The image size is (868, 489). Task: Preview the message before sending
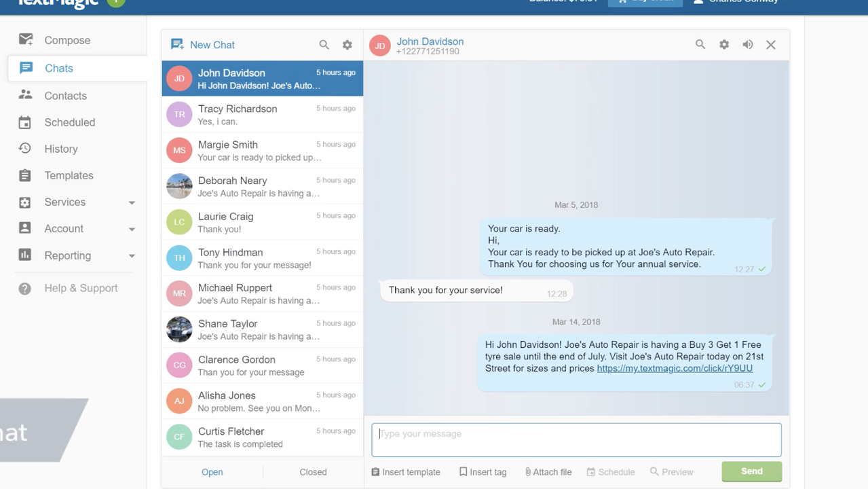[671, 471]
